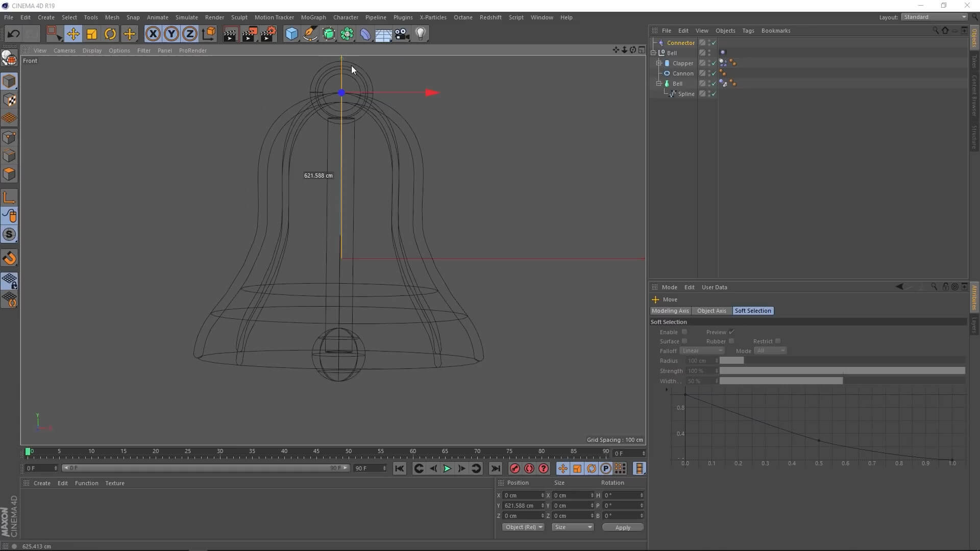Enable the Soft Selection checkbox
Screen dimensions: 980x551
(684, 332)
